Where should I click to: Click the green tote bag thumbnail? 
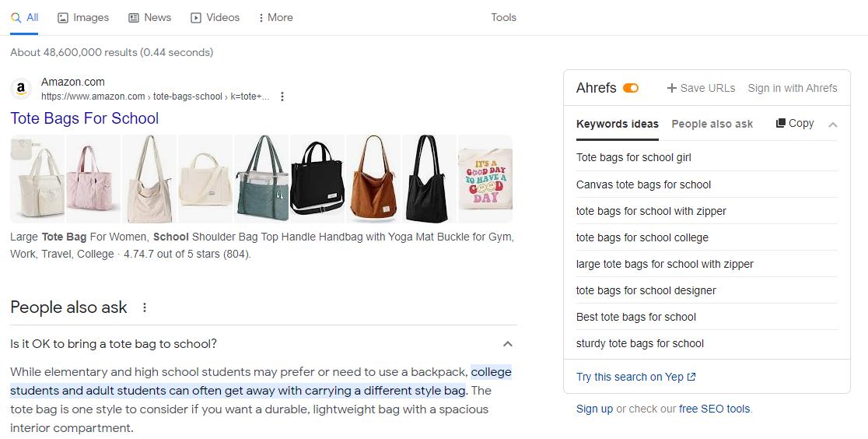(x=262, y=179)
